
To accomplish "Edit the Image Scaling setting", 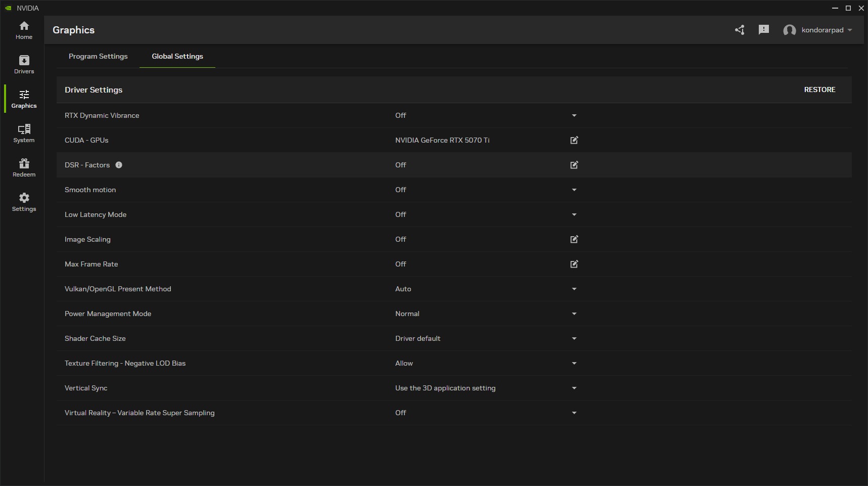I will [574, 239].
